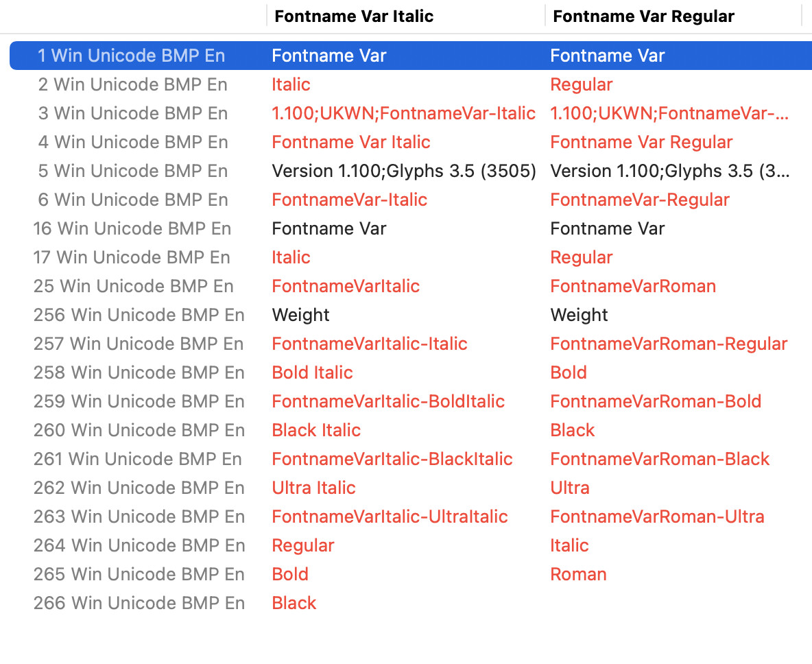Screen dimensions: 812x664
Task: Select the Ultra Italic cell in row 262
Action: click(313, 488)
